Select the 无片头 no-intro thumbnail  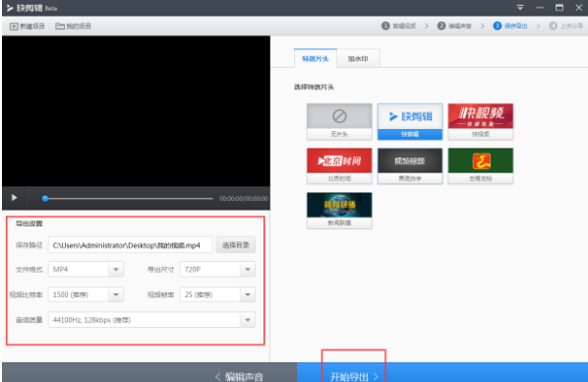339,122
